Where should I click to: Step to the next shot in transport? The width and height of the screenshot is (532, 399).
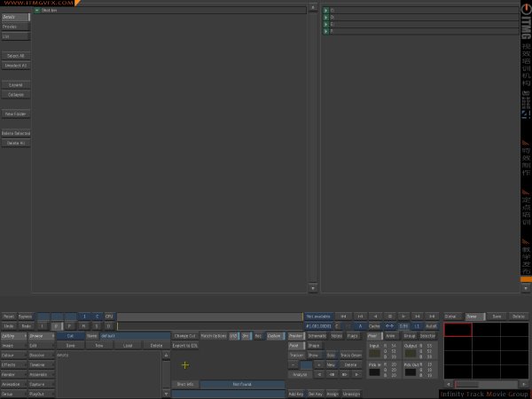[418, 317]
